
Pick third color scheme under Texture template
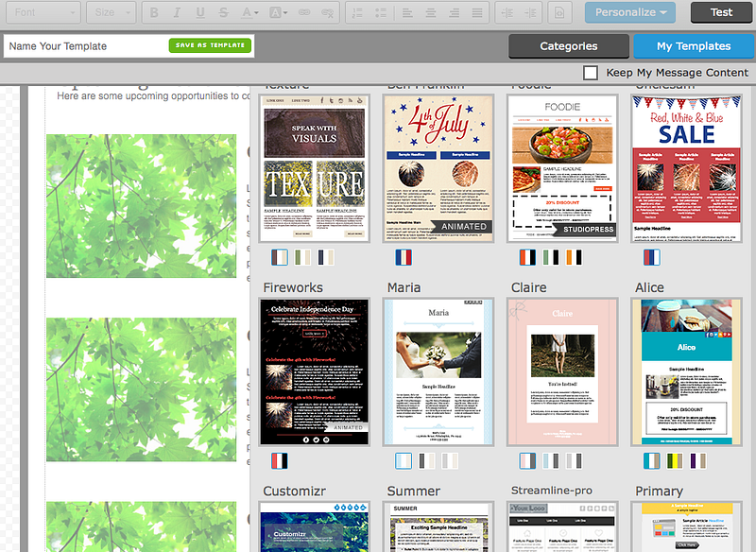[x=325, y=257]
